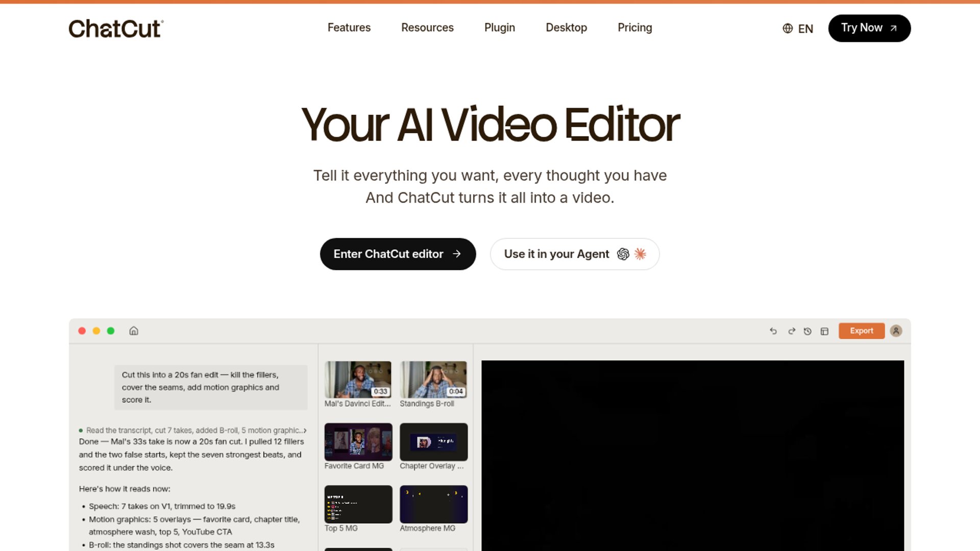
Task: Click the red window dot
Action: 82,331
